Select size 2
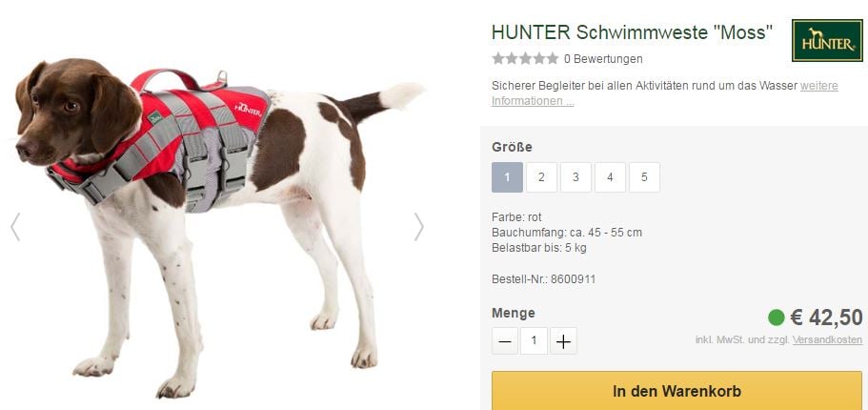Viewport: 868px width, 410px height. [541, 177]
